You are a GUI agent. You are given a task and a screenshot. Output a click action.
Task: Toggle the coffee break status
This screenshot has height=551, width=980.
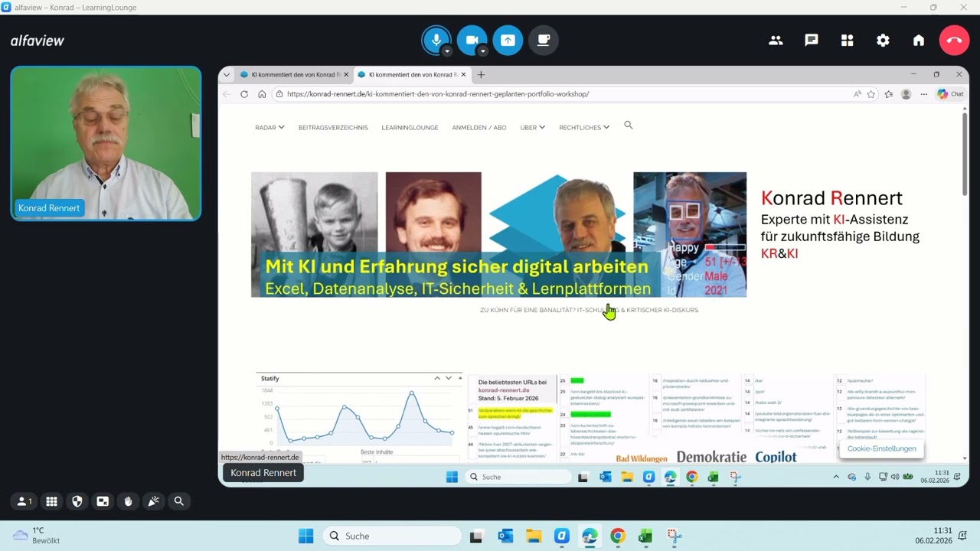coord(544,40)
